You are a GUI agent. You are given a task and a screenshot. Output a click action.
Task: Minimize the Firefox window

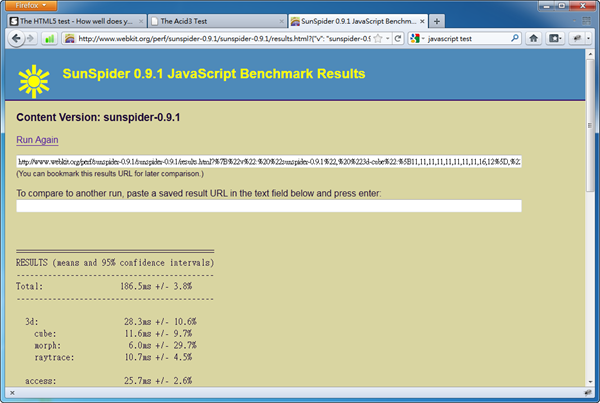(546, 6)
